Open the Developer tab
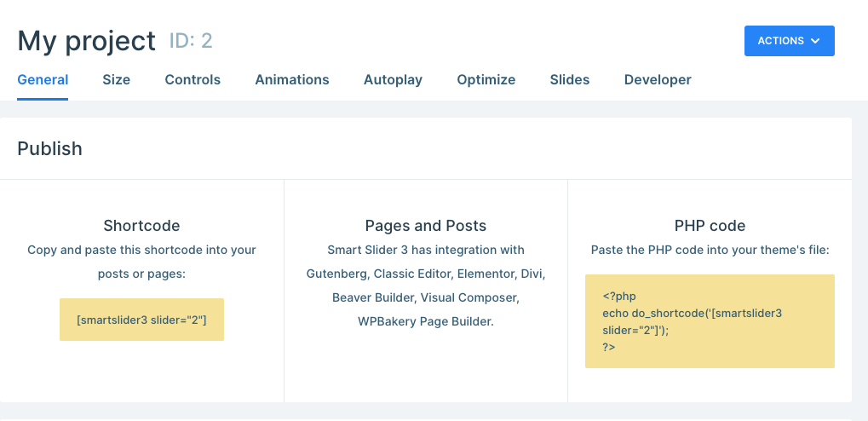868x421 pixels. point(658,80)
